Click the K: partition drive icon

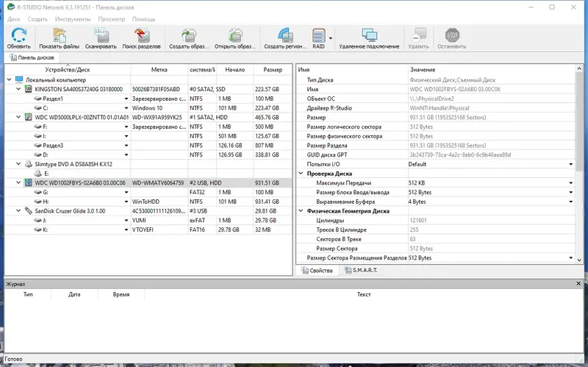(x=37, y=229)
